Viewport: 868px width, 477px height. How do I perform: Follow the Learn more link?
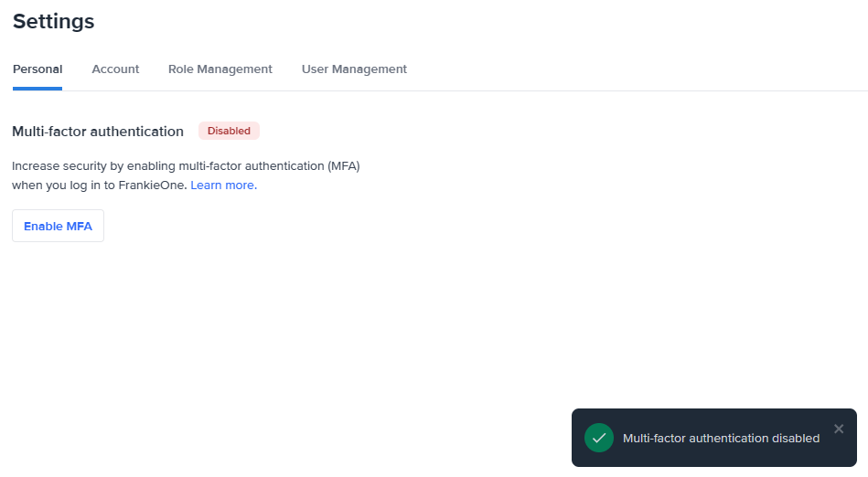coord(222,185)
